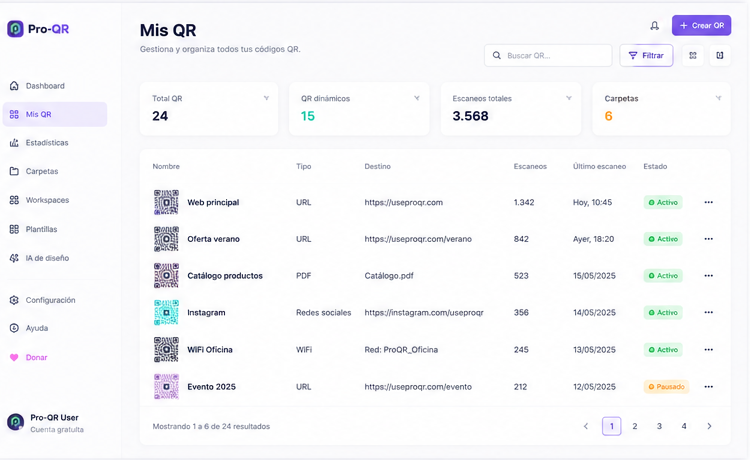This screenshot has width=750, height=460.
Task: Open more options for Web principal
Action: pyautogui.click(x=708, y=202)
